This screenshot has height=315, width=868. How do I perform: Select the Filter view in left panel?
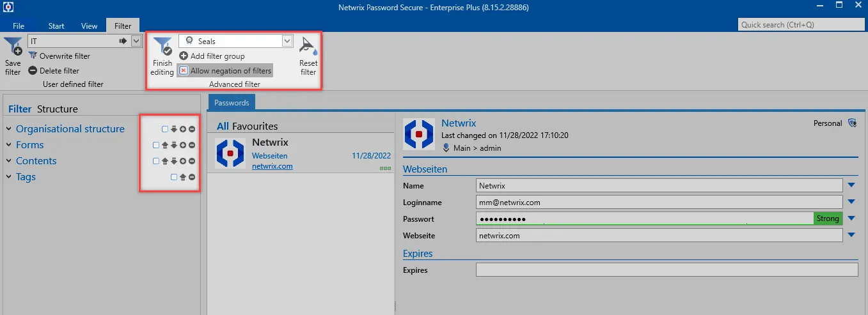coord(20,109)
